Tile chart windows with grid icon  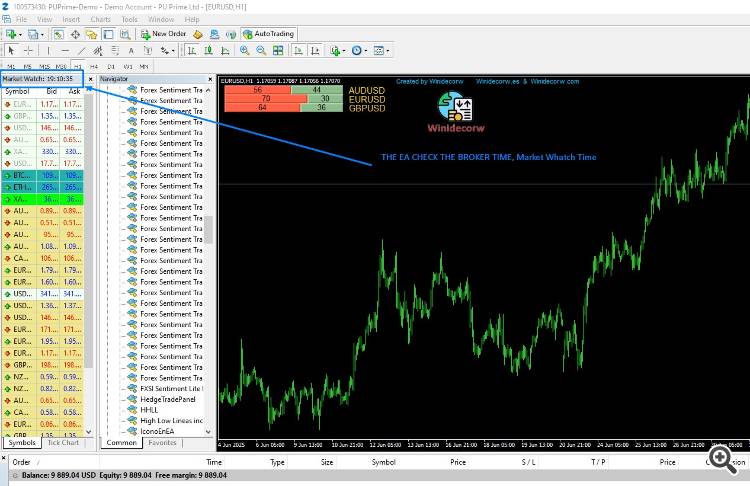coord(278,50)
